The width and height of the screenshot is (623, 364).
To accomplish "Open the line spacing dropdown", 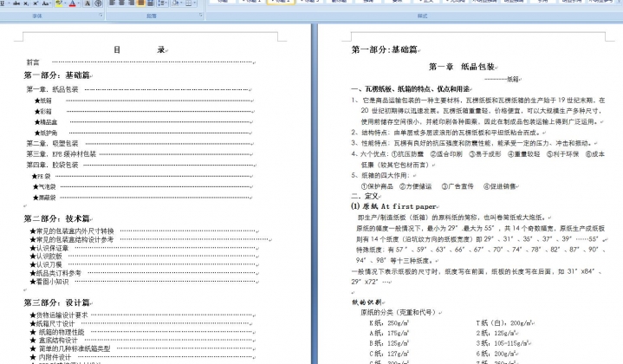I will pos(162,3).
